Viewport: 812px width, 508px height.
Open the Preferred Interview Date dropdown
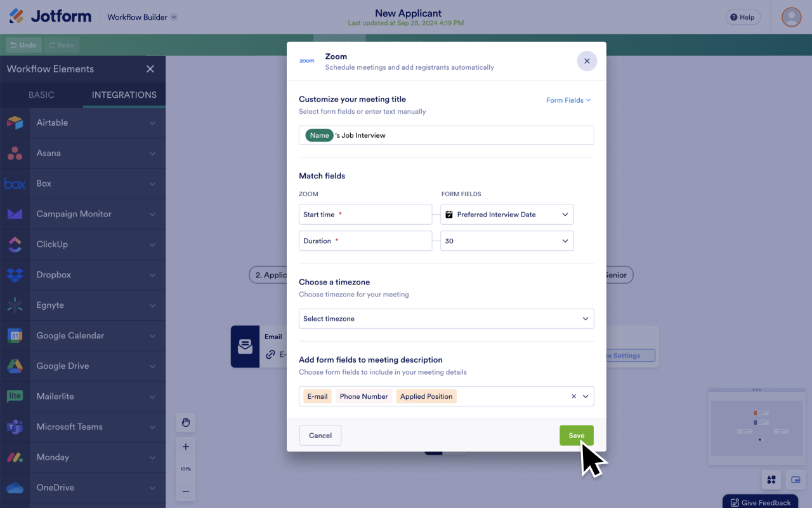[x=507, y=215]
